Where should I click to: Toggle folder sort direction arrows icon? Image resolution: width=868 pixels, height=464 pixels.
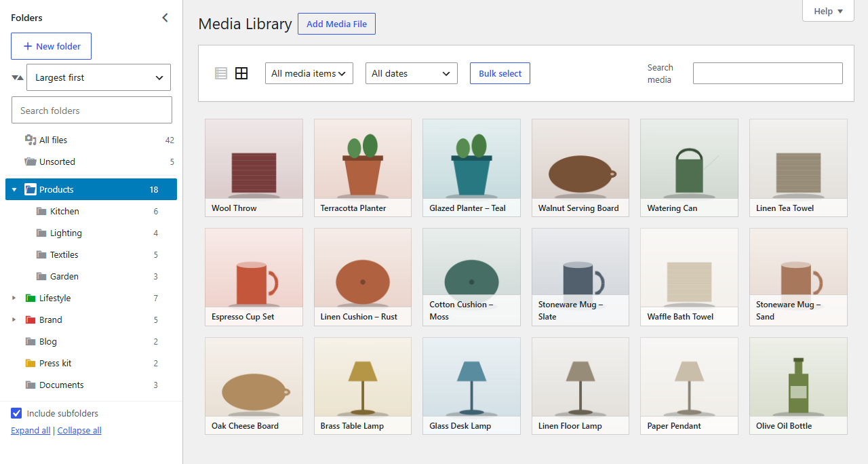[18, 77]
